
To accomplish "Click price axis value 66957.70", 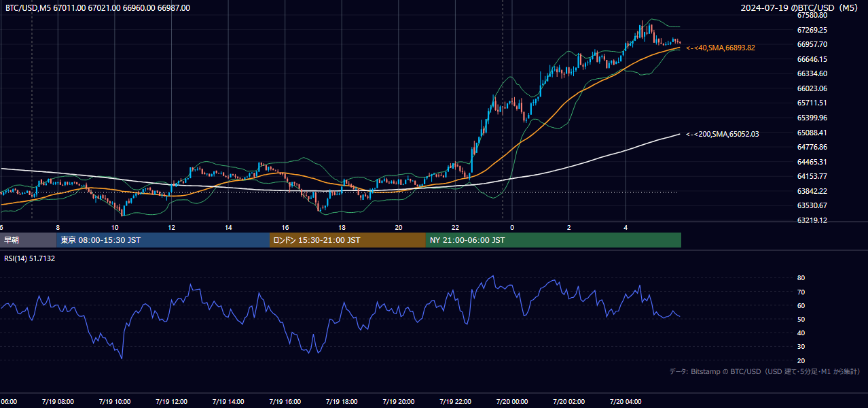I will click(812, 44).
